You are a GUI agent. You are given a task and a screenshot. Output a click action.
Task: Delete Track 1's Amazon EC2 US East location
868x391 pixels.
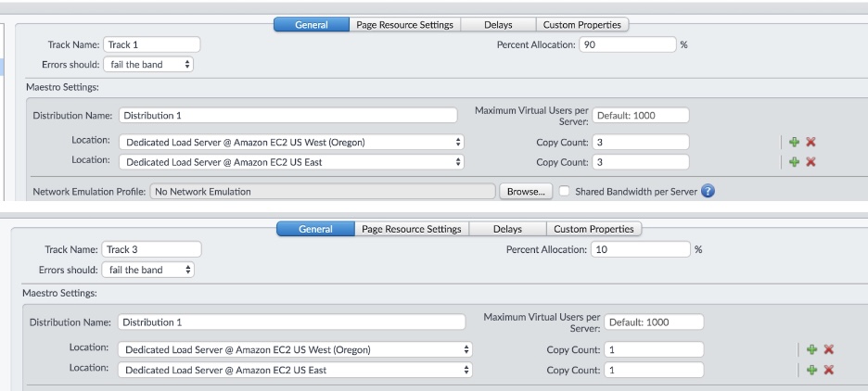point(811,162)
